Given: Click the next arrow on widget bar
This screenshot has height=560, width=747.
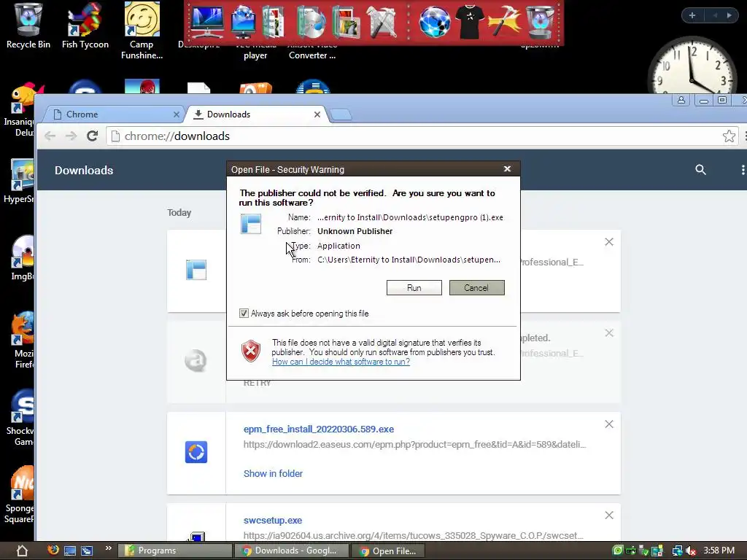Looking at the screenshot, I should coord(729,15).
